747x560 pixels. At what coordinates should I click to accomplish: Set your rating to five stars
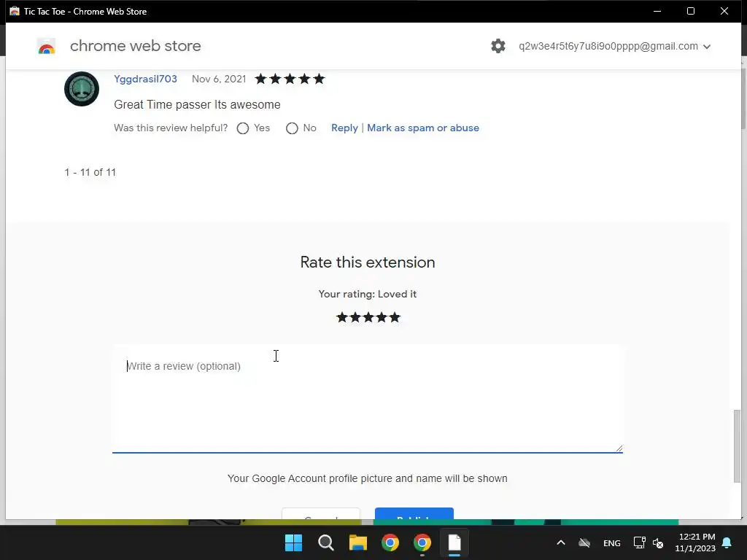click(x=395, y=317)
